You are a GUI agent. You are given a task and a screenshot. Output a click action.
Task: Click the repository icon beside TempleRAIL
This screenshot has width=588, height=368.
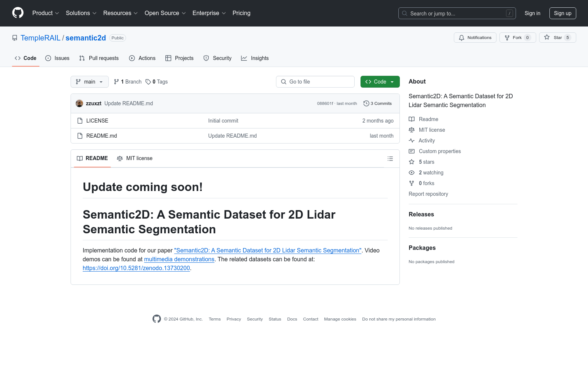coord(15,38)
